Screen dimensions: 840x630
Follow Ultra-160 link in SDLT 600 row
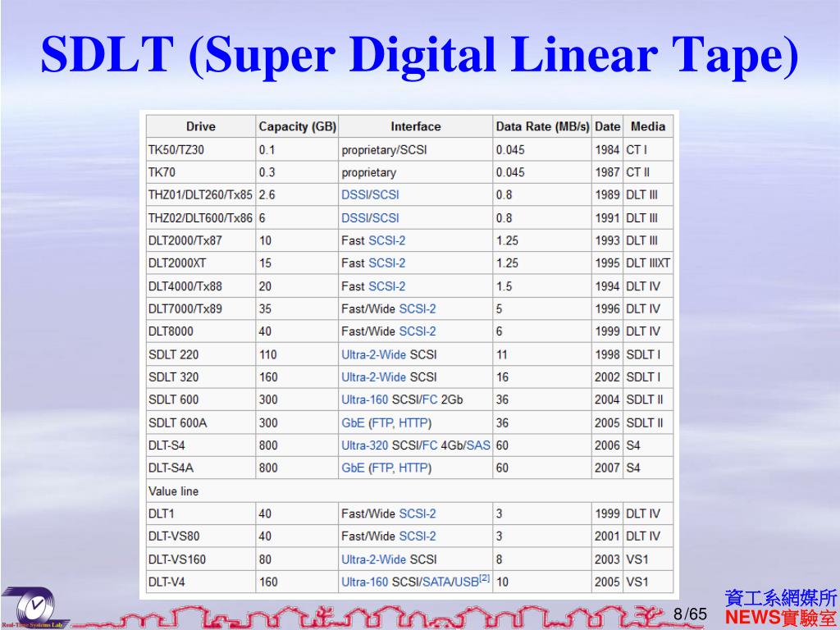click(365, 399)
